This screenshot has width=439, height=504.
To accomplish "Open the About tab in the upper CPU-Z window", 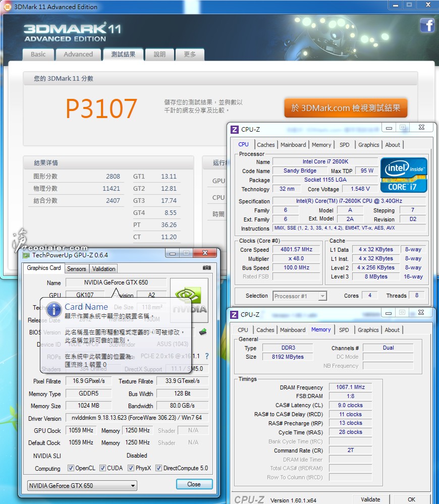I will pyautogui.click(x=393, y=145).
